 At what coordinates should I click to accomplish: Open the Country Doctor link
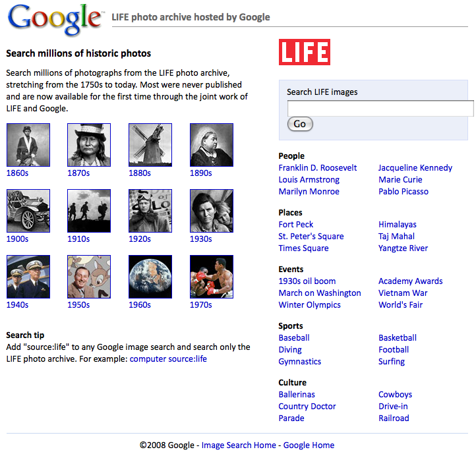(x=307, y=407)
